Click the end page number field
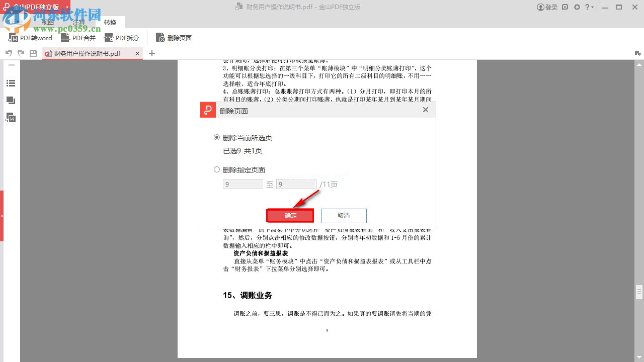The image size is (644, 362). (296, 185)
